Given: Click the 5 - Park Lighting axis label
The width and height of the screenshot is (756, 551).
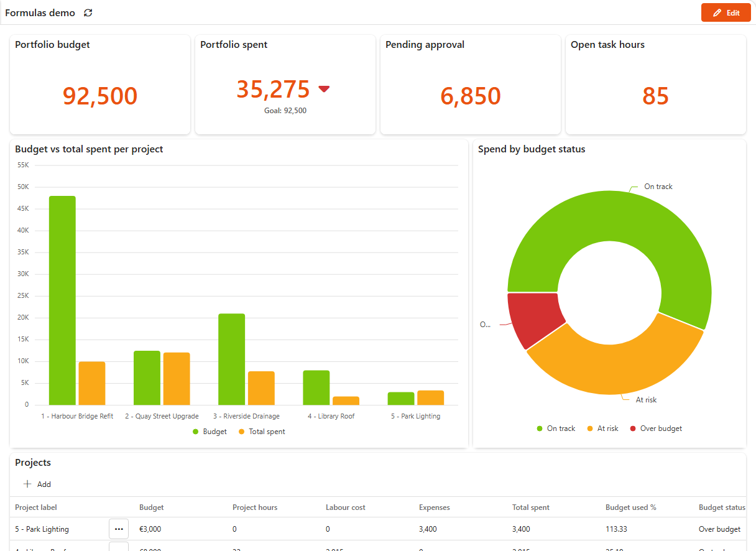Looking at the screenshot, I should tap(415, 416).
